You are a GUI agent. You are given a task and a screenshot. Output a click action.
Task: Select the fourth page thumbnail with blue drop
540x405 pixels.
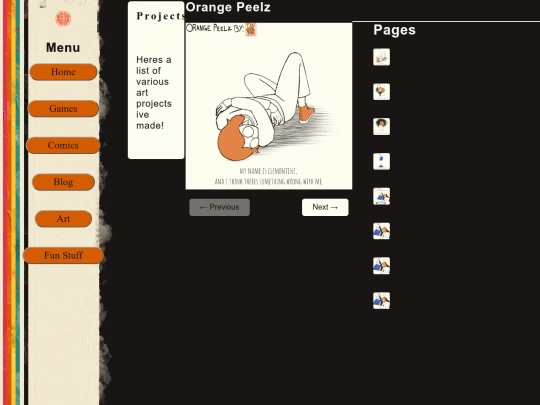(x=382, y=161)
